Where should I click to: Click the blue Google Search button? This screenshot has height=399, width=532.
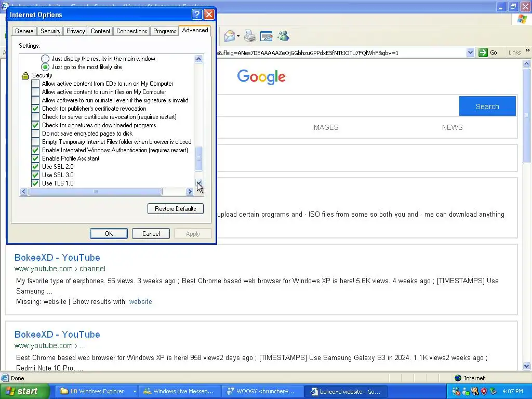point(487,106)
